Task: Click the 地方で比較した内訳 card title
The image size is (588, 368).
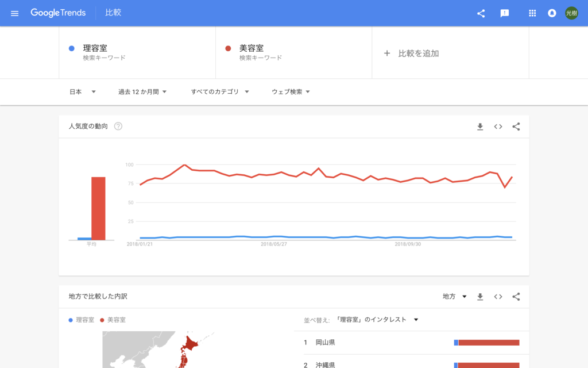Action: [x=98, y=296]
